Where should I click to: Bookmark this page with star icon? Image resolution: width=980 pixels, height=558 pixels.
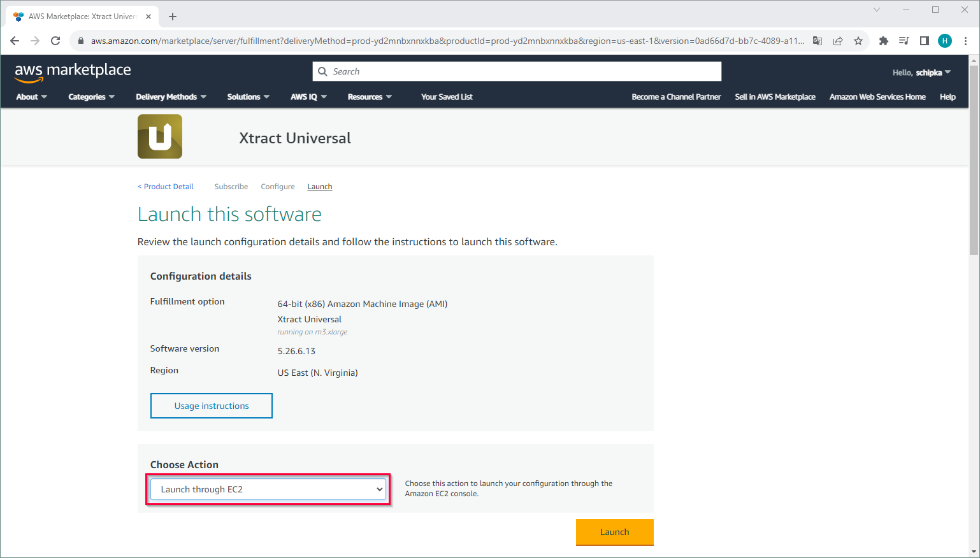[858, 41]
